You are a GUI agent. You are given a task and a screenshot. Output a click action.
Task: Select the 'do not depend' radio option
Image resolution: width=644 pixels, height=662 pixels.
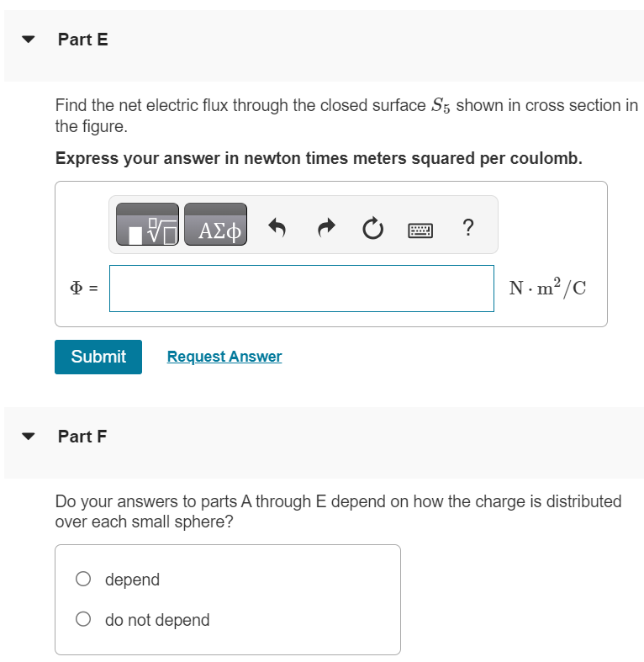click(x=83, y=619)
